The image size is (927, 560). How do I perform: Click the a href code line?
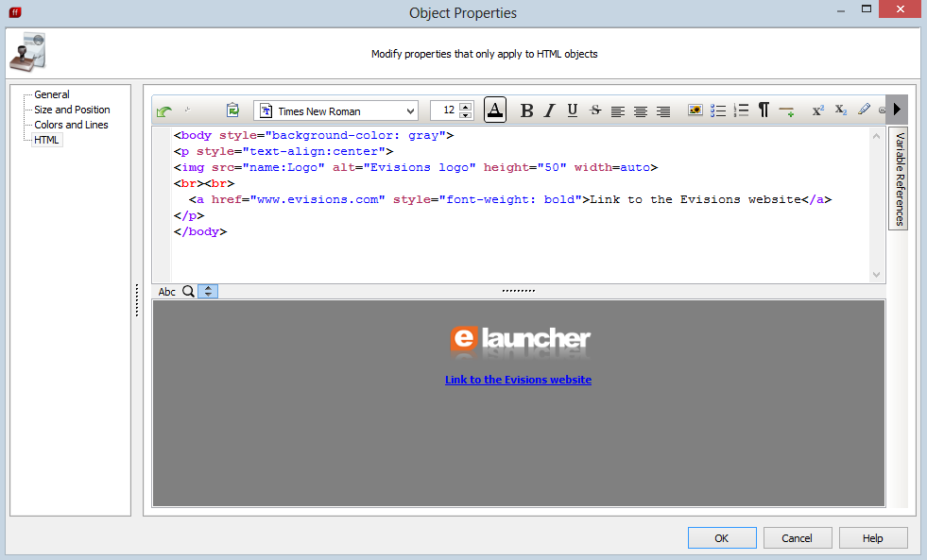click(x=509, y=199)
